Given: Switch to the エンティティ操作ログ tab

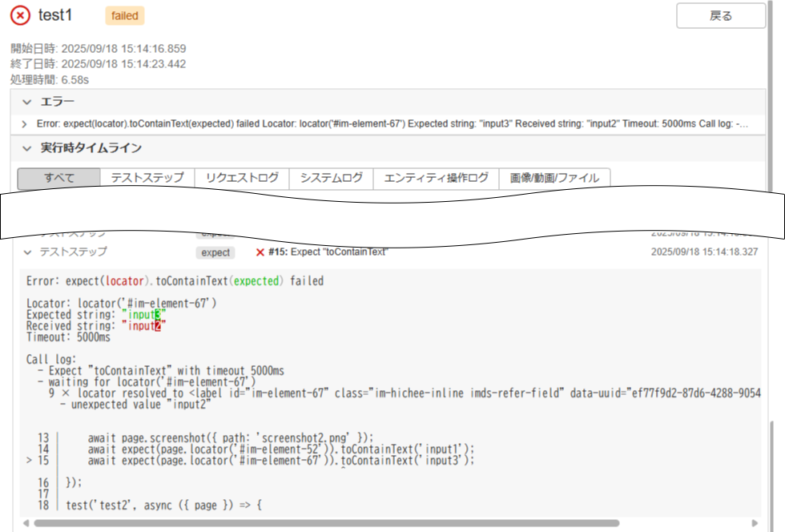Looking at the screenshot, I should (x=437, y=178).
